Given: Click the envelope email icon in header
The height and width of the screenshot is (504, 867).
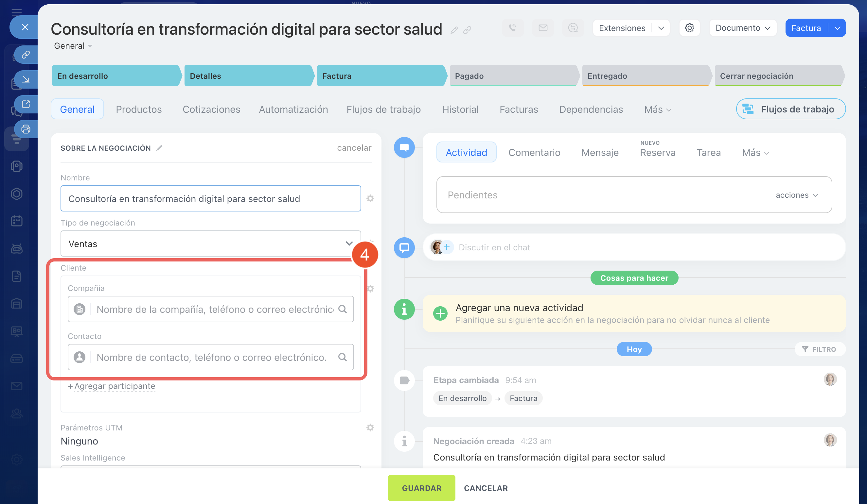Looking at the screenshot, I should click(x=542, y=28).
